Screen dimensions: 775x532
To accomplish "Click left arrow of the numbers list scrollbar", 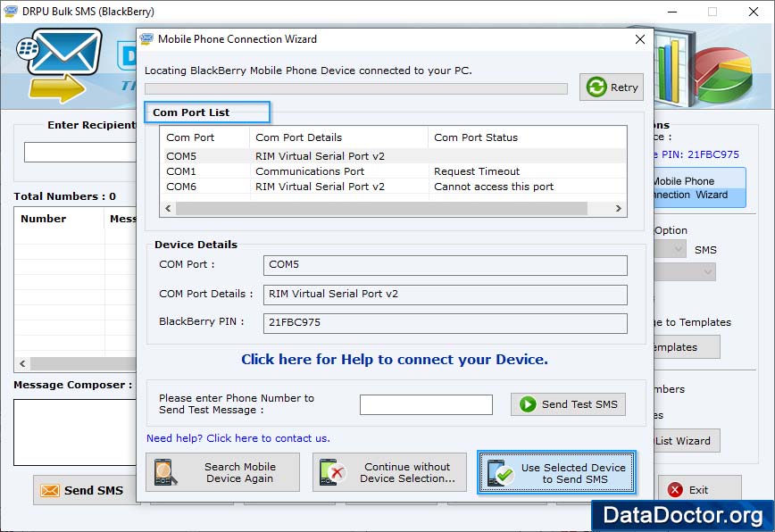I will (22, 363).
